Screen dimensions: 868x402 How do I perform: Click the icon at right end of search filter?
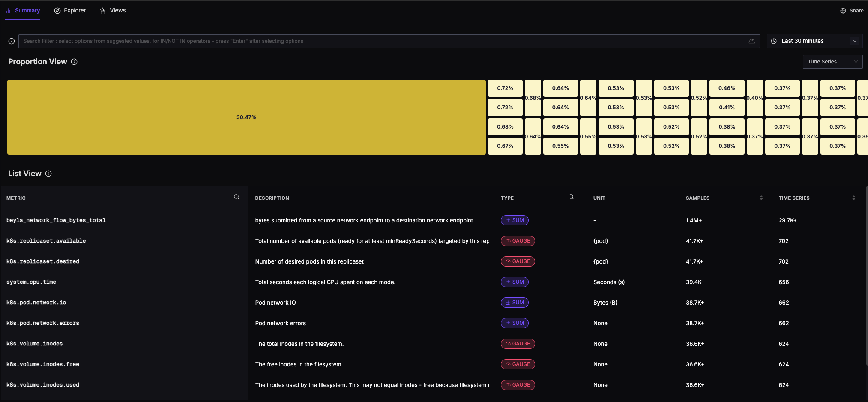(751, 41)
